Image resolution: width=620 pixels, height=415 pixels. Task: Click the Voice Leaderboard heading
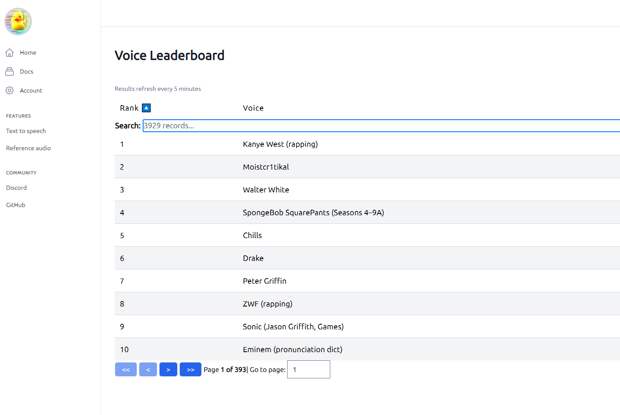click(x=170, y=55)
